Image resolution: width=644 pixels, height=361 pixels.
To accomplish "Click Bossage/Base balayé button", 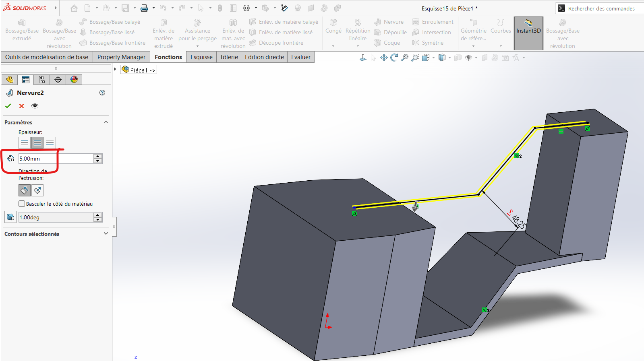I will 110,22.
